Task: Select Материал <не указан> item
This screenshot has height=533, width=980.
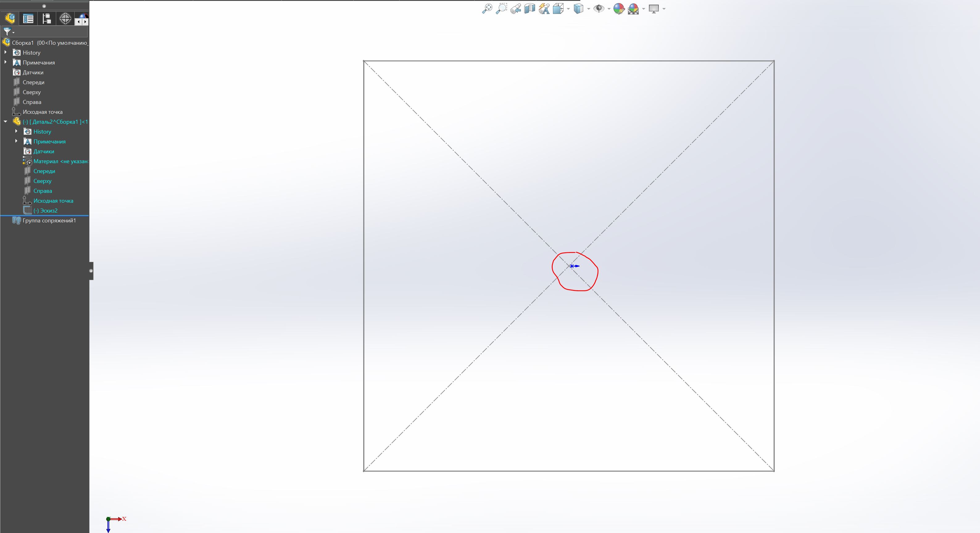Action: point(61,162)
